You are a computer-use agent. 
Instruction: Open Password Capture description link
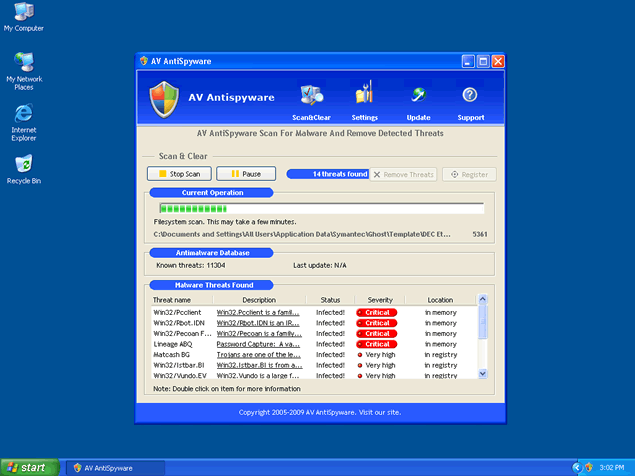(259, 344)
